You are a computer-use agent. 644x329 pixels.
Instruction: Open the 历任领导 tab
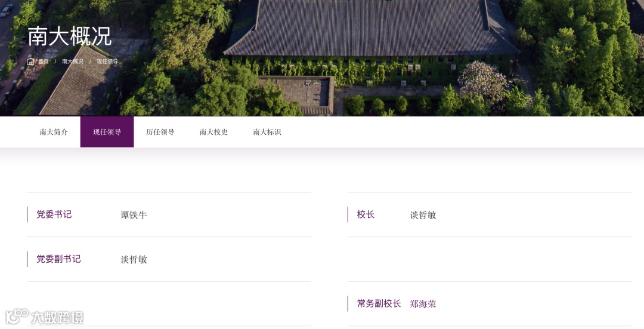point(160,132)
